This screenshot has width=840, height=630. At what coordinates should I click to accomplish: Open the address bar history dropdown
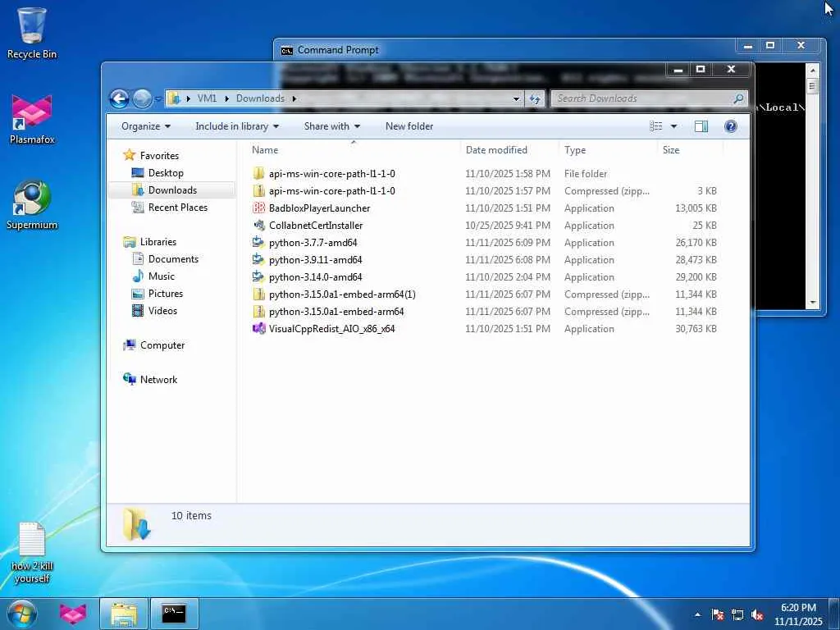(516, 98)
